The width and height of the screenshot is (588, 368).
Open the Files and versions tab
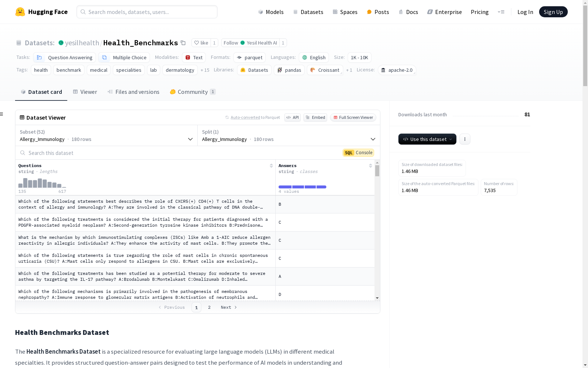133,92
